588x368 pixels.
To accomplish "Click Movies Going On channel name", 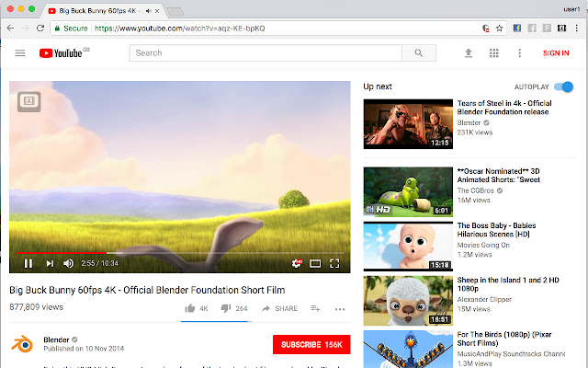I will 483,246.
